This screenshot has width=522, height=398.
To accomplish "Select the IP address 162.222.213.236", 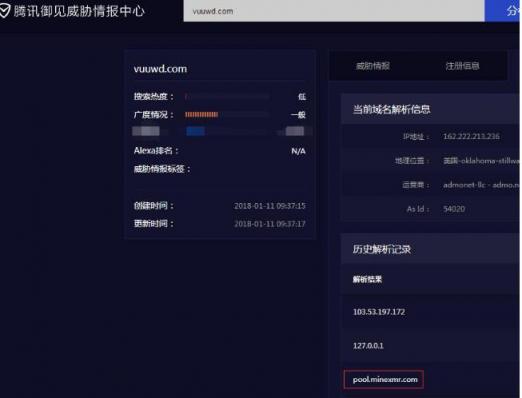I will tap(471, 136).
